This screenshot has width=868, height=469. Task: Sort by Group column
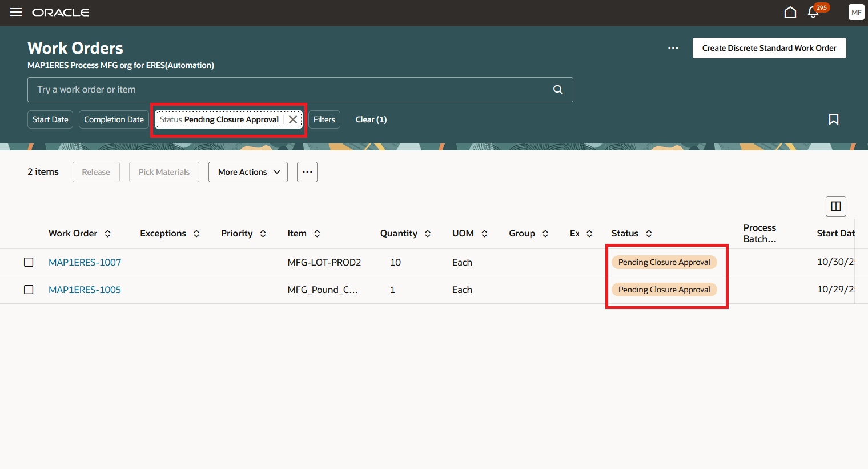point(545,234)
